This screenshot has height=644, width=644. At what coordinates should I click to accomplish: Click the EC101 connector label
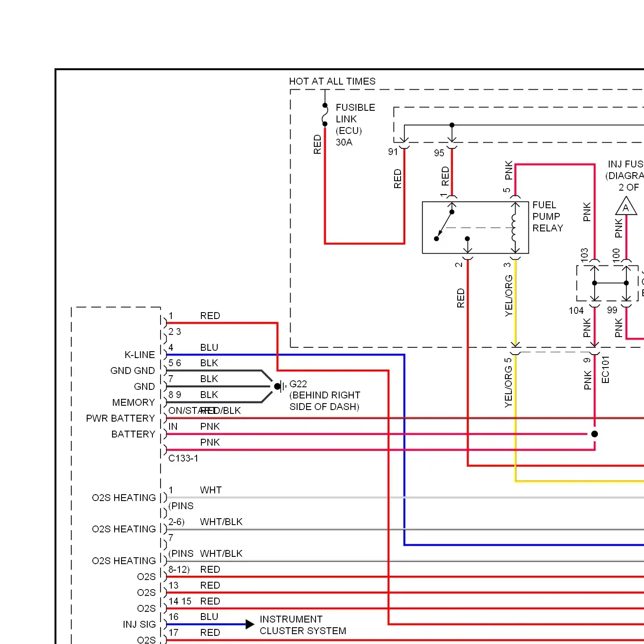pos(605,370)
